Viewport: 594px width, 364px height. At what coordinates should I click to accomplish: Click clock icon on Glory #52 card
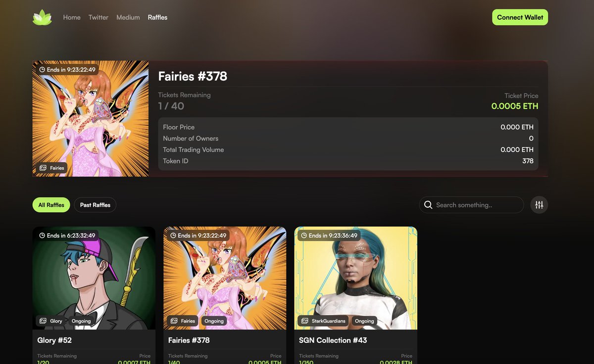pos(42,235)
